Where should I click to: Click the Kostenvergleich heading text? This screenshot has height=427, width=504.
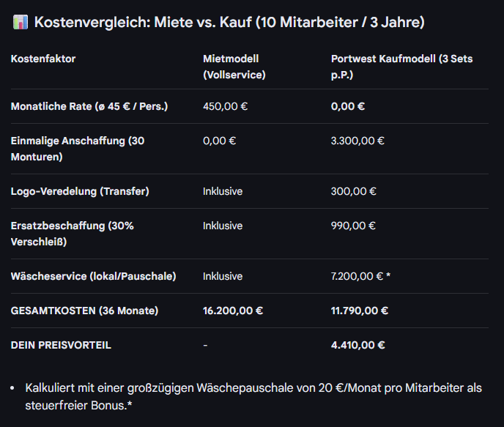(x=229, y=23)
